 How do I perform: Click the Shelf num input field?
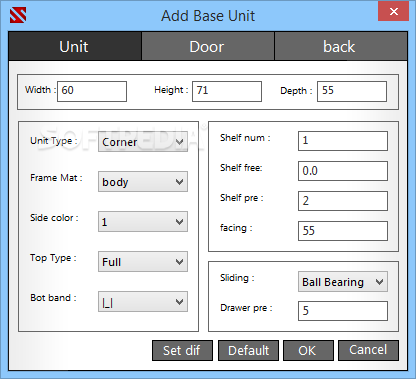point(343,141)
